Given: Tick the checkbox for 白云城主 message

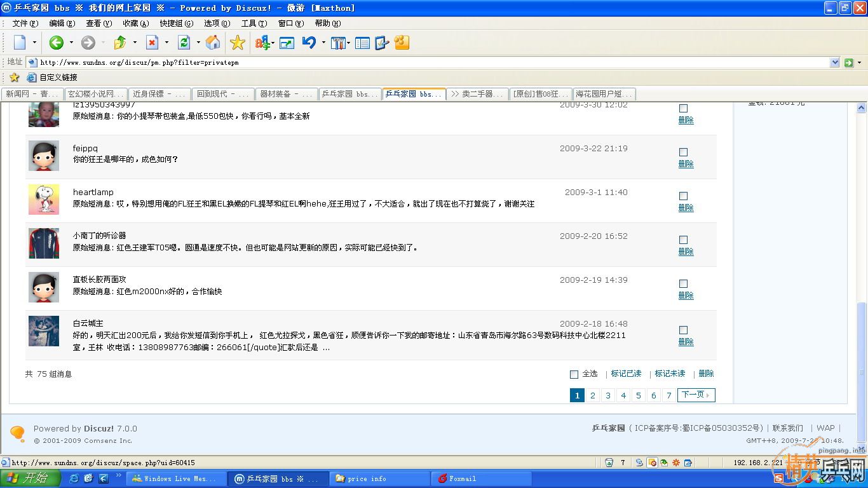Looking at the screenshot, I should point(683,330).
